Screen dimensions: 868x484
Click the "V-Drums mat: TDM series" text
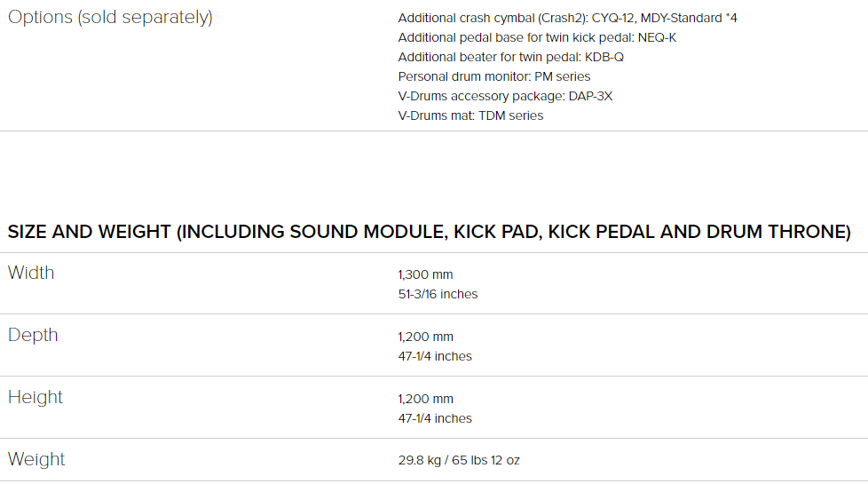click(x=470, y=115)
